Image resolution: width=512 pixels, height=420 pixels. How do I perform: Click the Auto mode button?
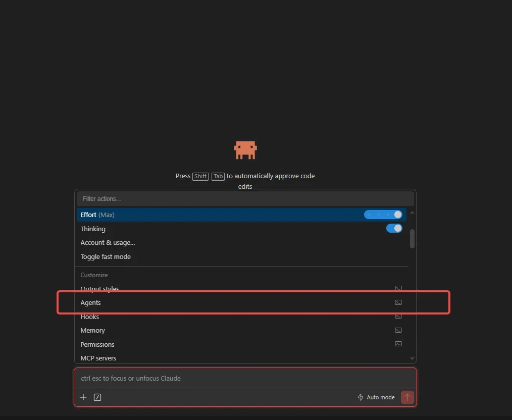(376, 397)
